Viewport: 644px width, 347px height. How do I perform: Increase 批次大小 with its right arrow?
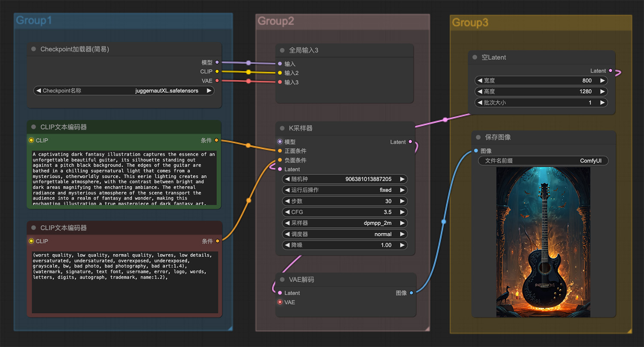602,103
